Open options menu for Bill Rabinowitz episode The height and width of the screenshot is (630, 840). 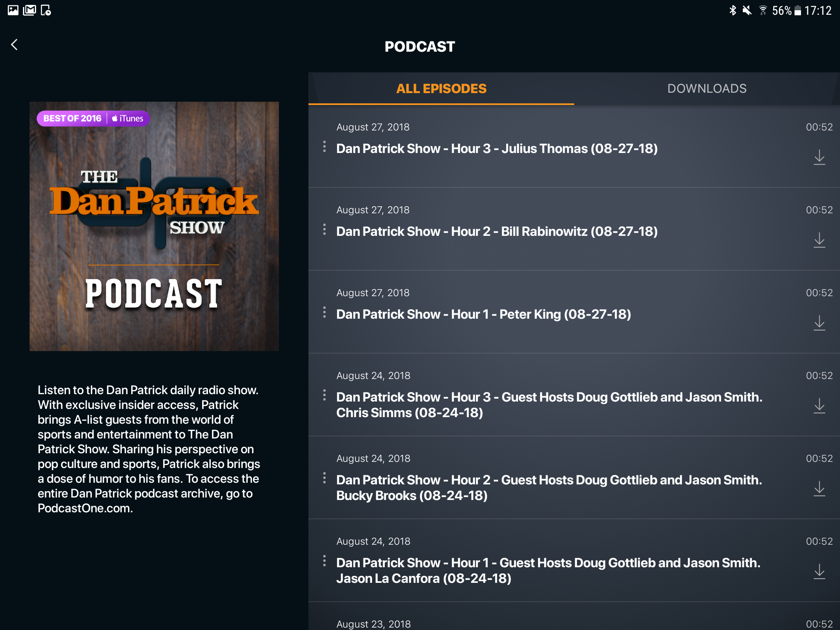[324, 229]
